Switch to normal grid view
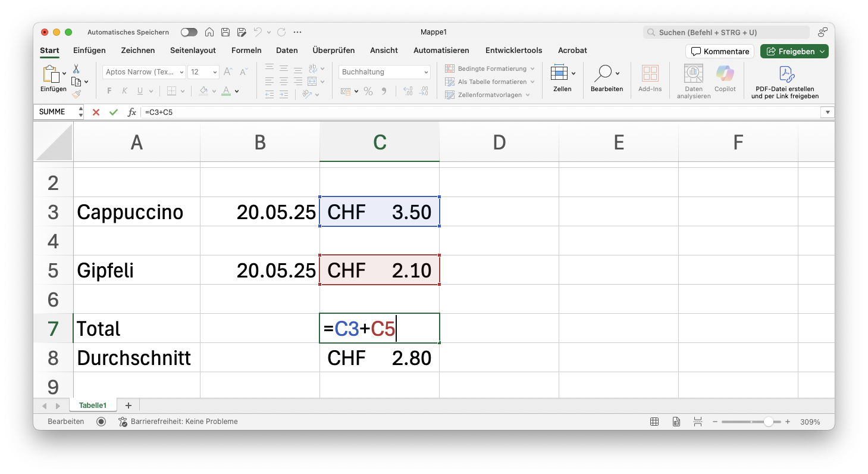The width and height of the screenshot is (868, 474). point(654,422)
